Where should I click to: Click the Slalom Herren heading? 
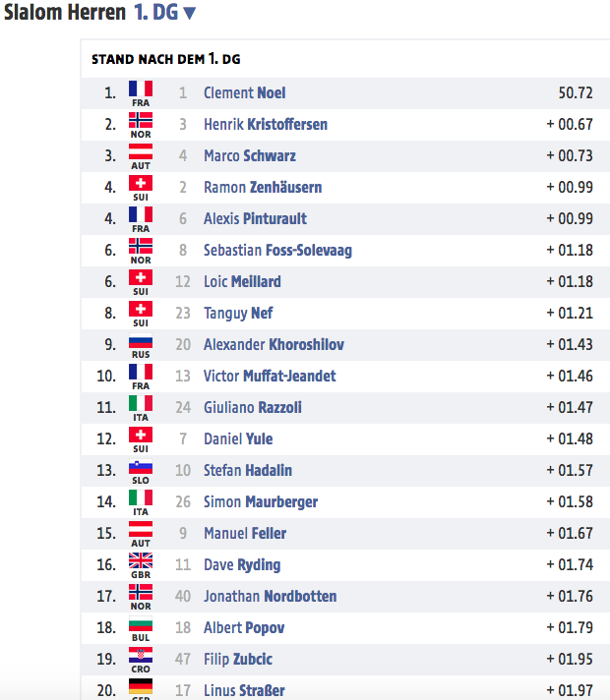65,13
